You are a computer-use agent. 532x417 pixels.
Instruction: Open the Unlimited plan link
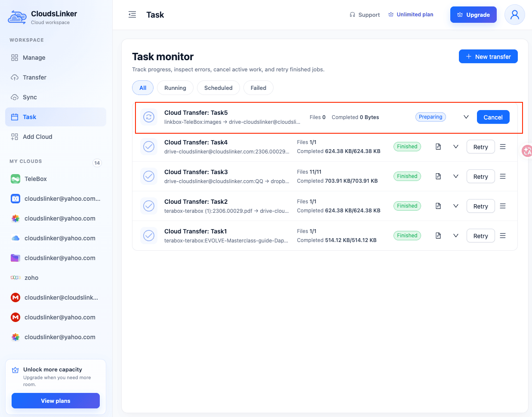[411, 15]
